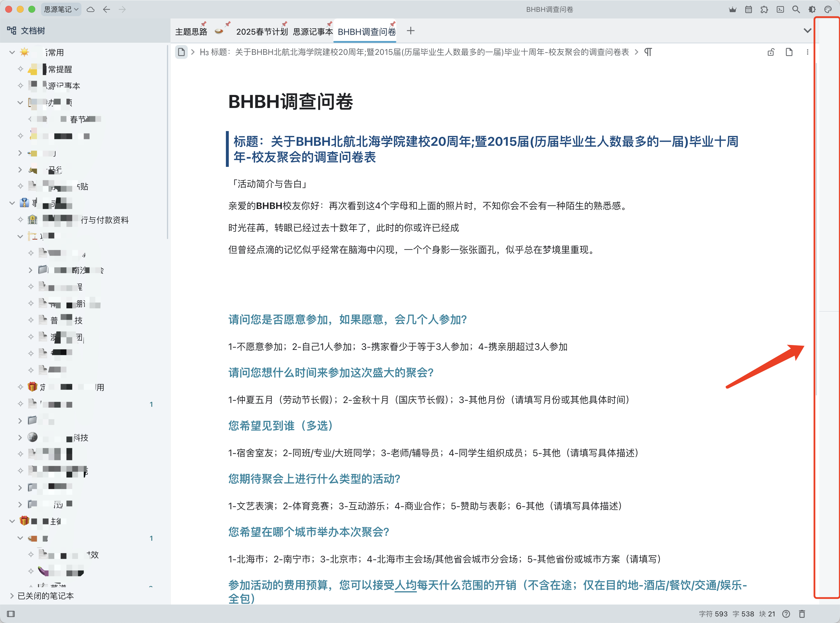Click the editor vertical scrollbar

[x=816, y=226]
